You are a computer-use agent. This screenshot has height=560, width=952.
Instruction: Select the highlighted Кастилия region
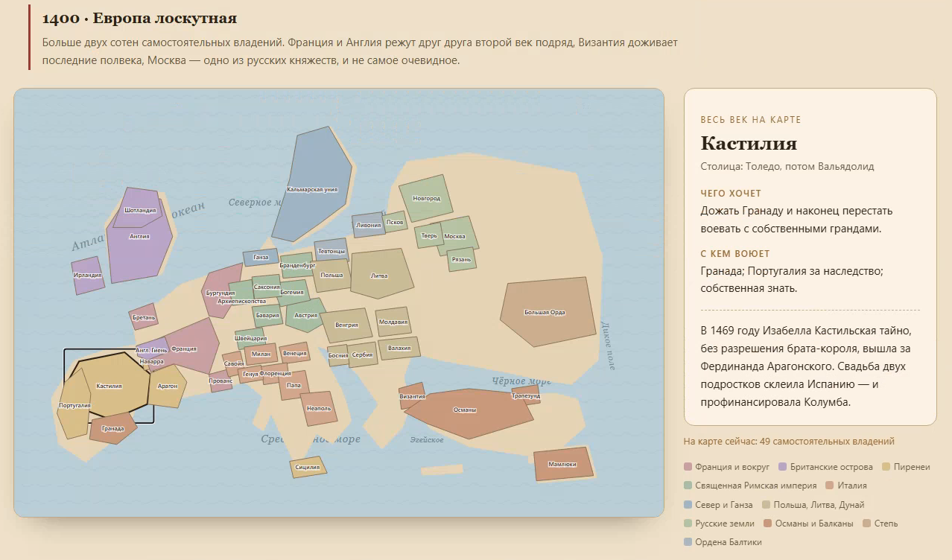[109, 386]
